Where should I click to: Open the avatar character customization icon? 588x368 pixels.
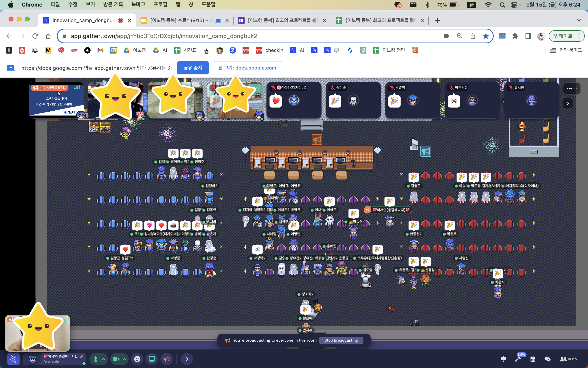[32, 359]
